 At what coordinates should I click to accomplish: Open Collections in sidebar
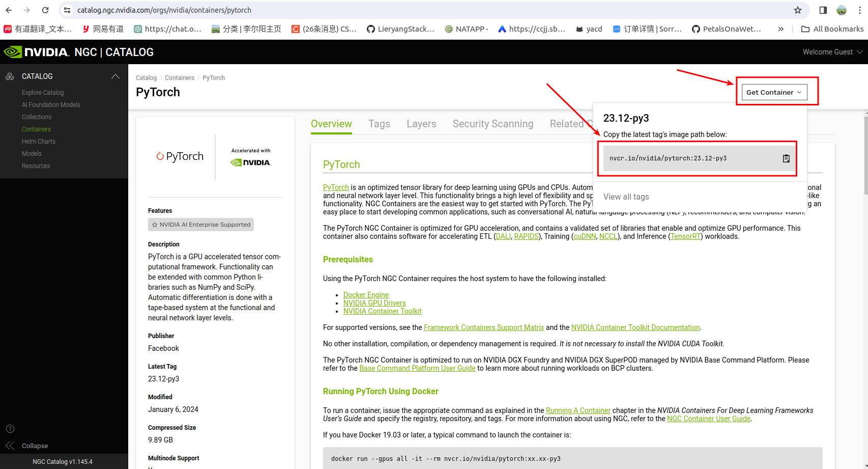click(37, 117)
